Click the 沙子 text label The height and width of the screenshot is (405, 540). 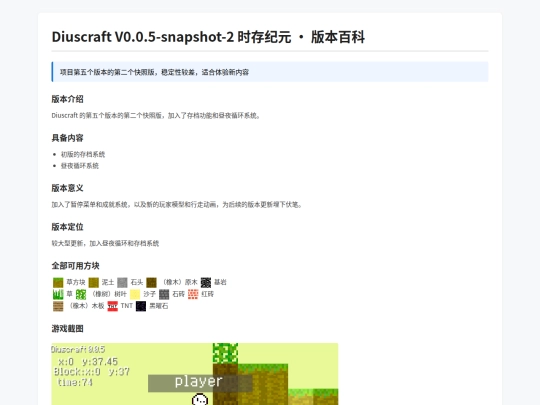pos(149,294)
